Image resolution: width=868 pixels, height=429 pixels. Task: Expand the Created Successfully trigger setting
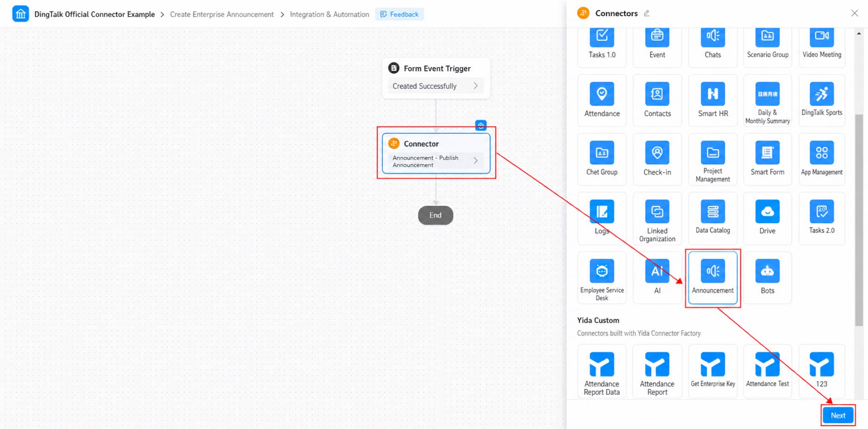point(435,86)
